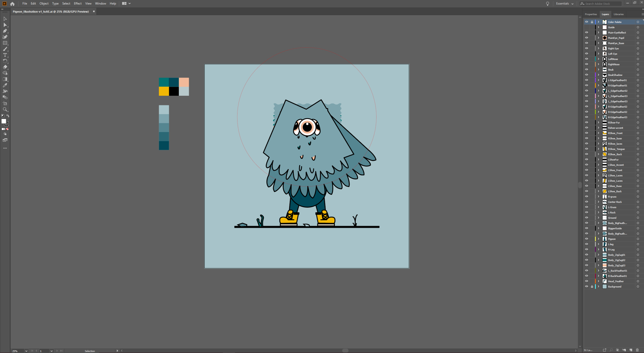Select the Rotate tool
Image resolution: width=644 pixels, height=353 pixels.
click(5, 61)
